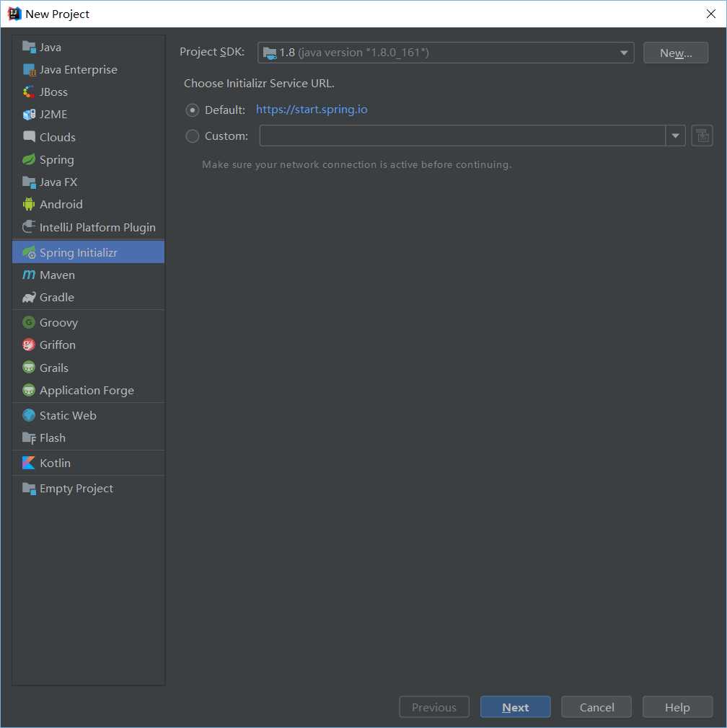Select the 'Griffon' label
The image size is (727, 728).
[58, 345]
